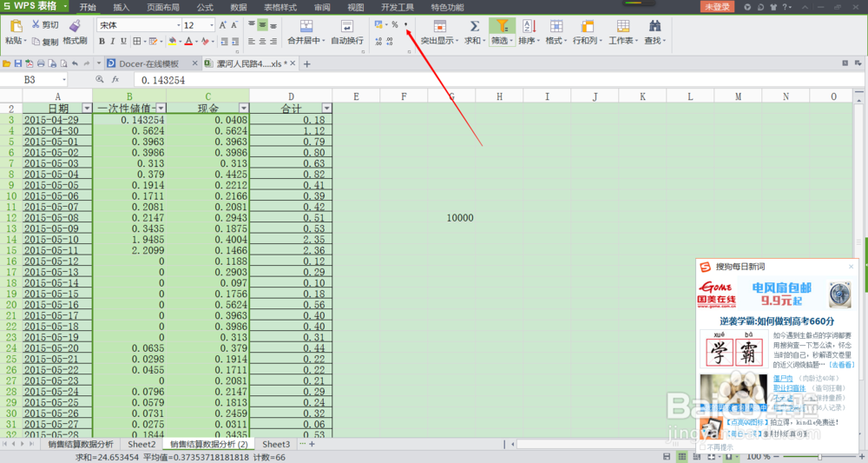Click the Paste (粘贴) icon

pos(16,26)
